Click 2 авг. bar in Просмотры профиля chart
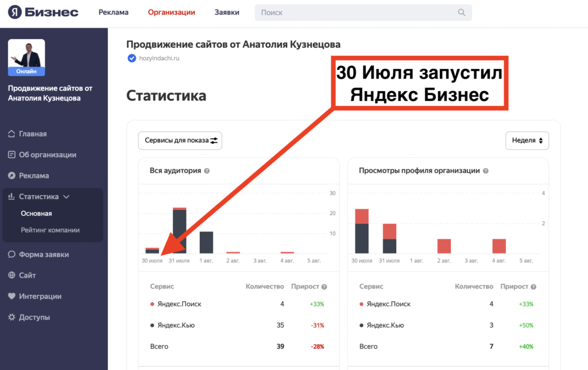 444,246
